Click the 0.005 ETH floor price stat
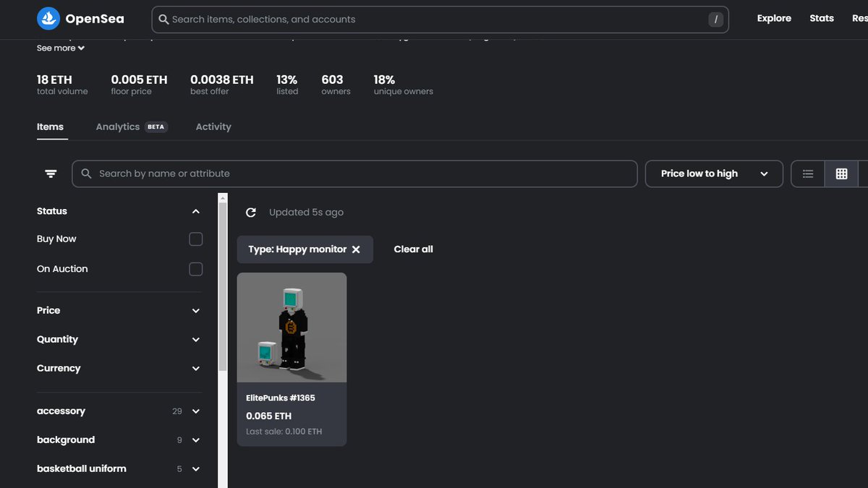Viewport: 868px width, 488px height. 139,85
